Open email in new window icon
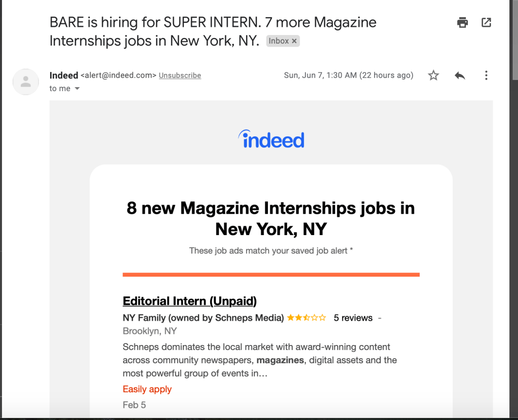This screenshot has width=518, height=420. click(486, 22)
